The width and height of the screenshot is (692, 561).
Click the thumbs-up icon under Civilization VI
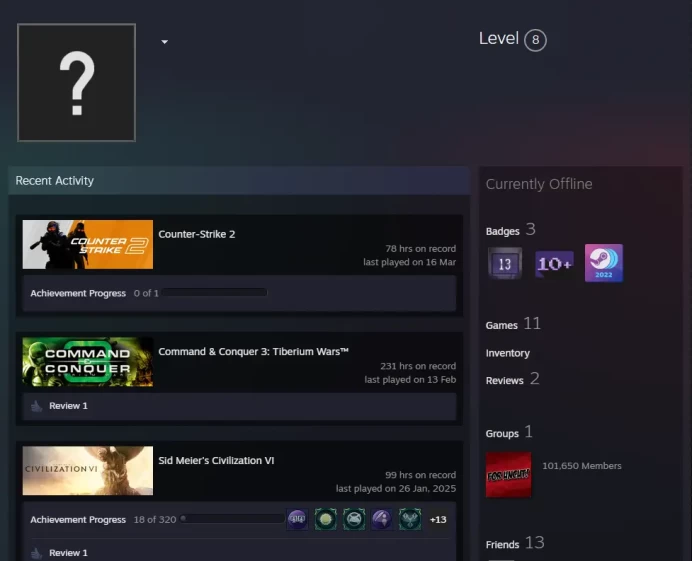tap(37, 553)
